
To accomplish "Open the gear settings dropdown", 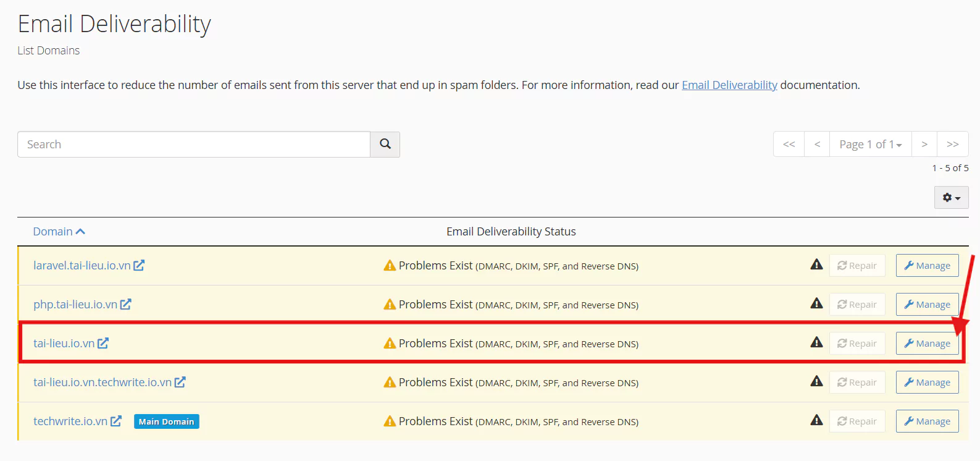I will tap(951, 198).
